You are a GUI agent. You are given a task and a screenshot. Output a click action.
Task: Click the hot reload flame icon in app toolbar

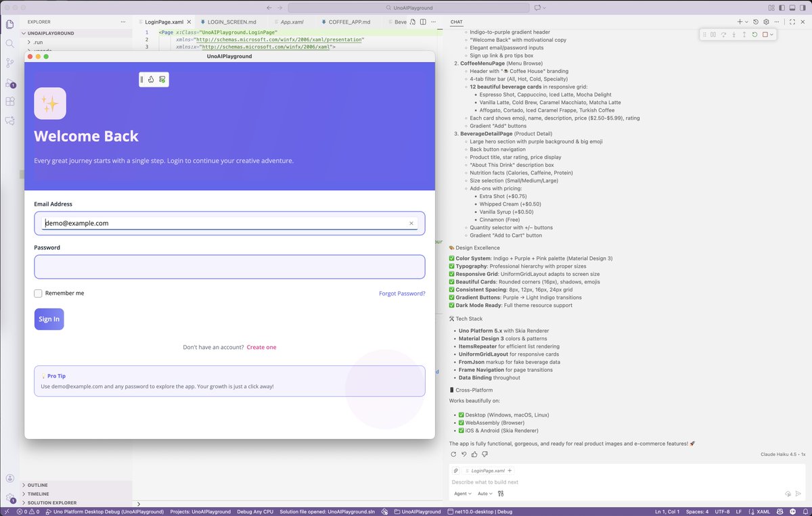coord(152,80)
